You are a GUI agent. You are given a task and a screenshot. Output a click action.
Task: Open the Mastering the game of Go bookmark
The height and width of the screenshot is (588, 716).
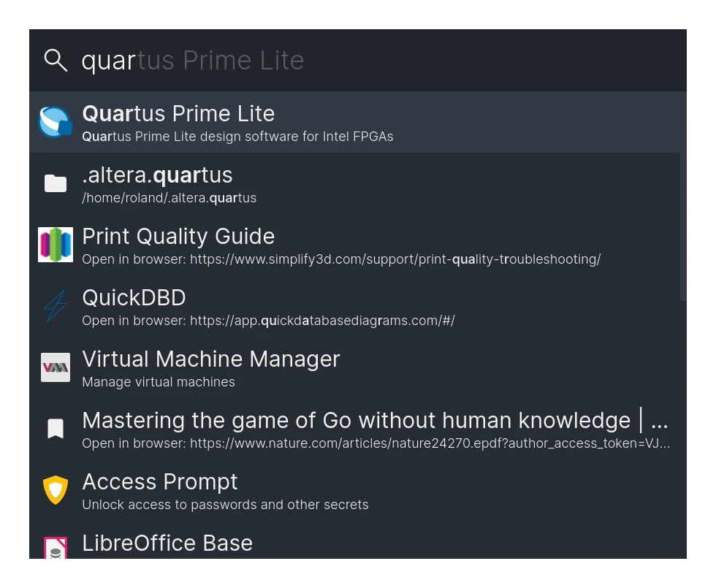tap(354, 429)
